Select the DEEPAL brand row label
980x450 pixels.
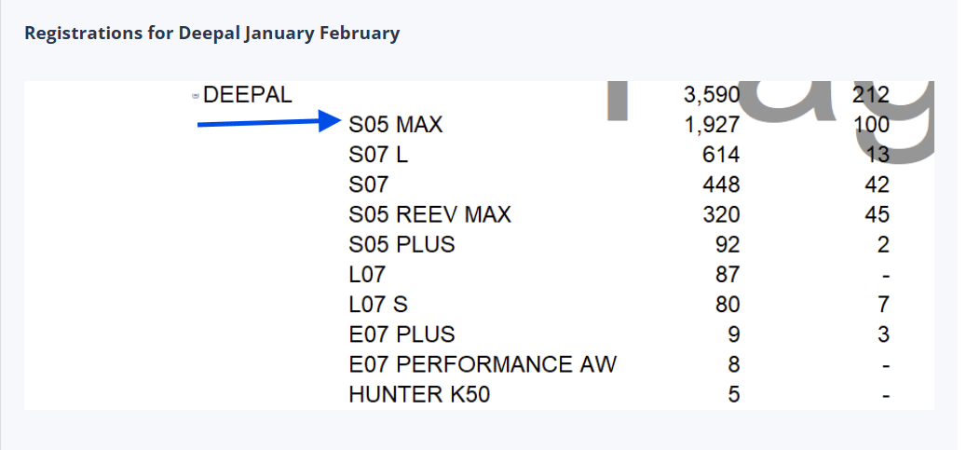tap(247, 94)
